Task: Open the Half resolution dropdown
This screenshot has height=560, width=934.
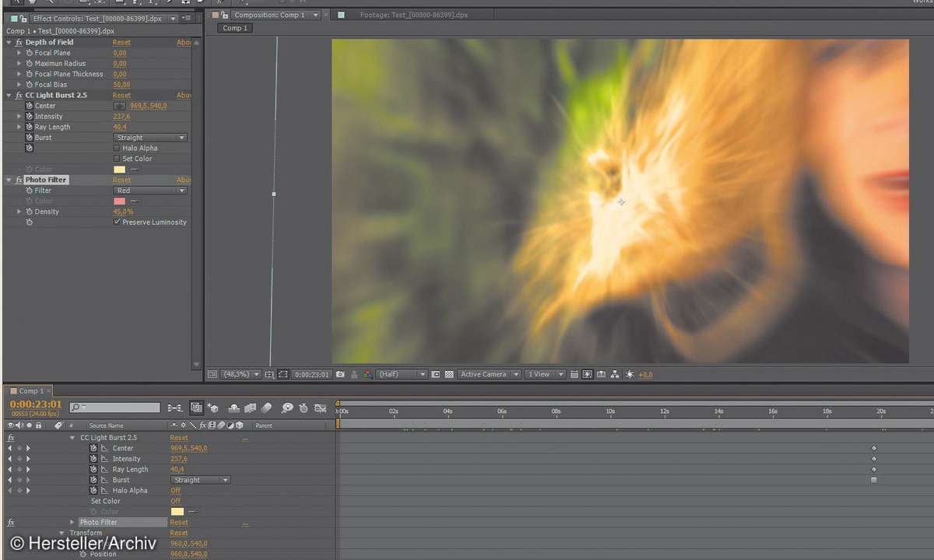Action: pos(402,374)
